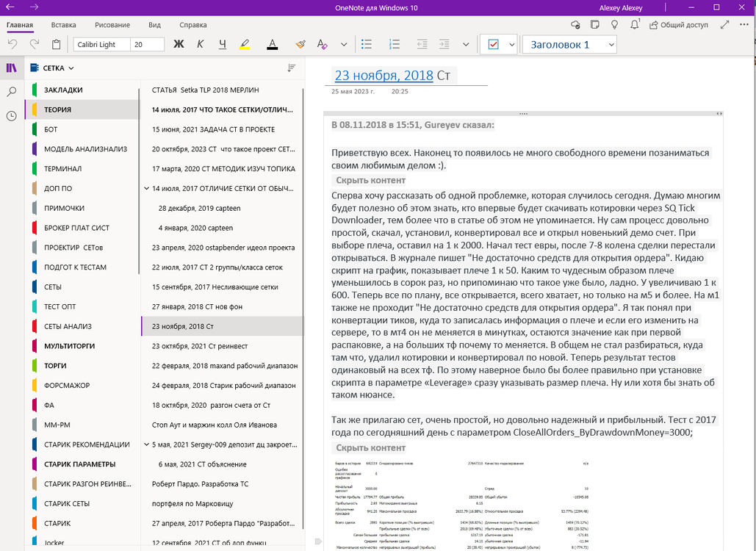The height and width of the screenshot is (551, 756).
Task: Open the Вставка tab
Action: tap(64, 25)
